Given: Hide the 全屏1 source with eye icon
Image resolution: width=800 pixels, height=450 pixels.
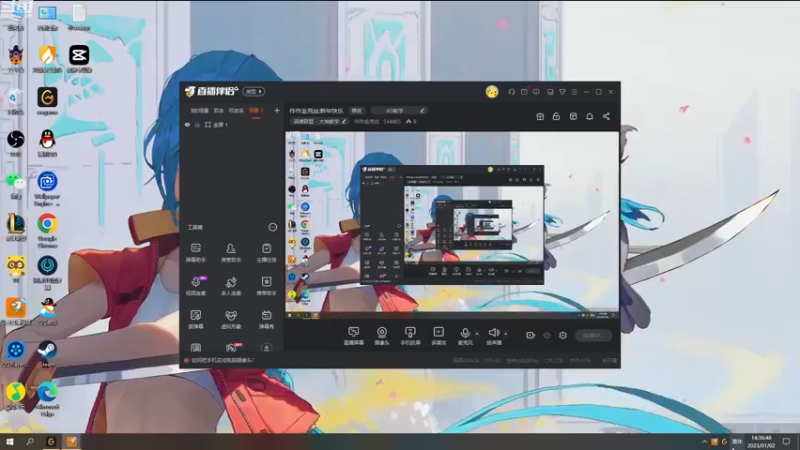Looking at the screenshot, I should click(x=187, y=124).
